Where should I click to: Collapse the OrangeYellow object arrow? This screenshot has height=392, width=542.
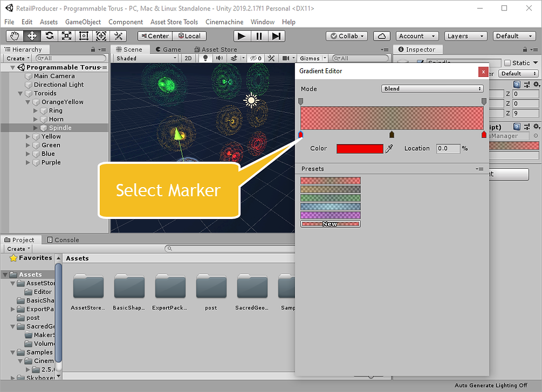28,102
